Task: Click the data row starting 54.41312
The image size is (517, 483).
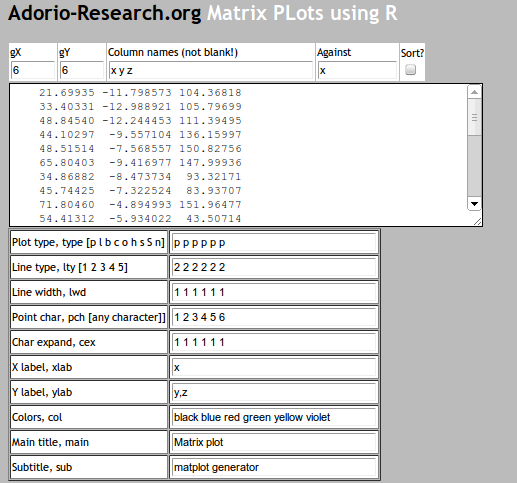Action: coord(140,218)
